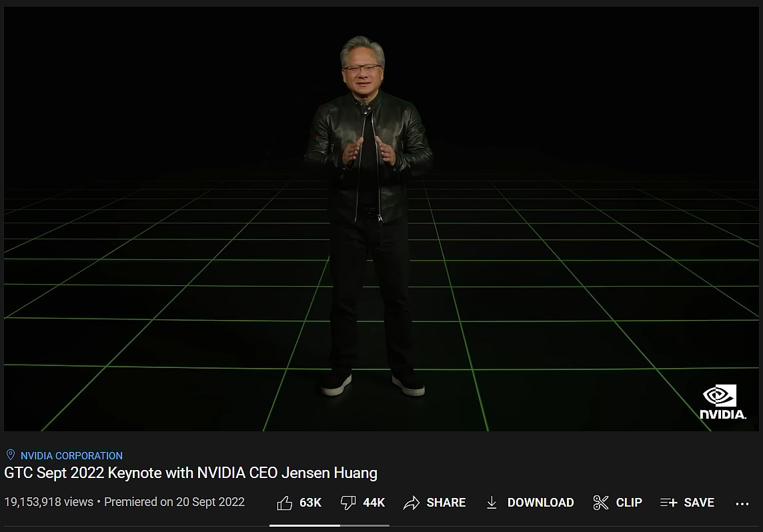Click the download arrow icon

point(492,503)
